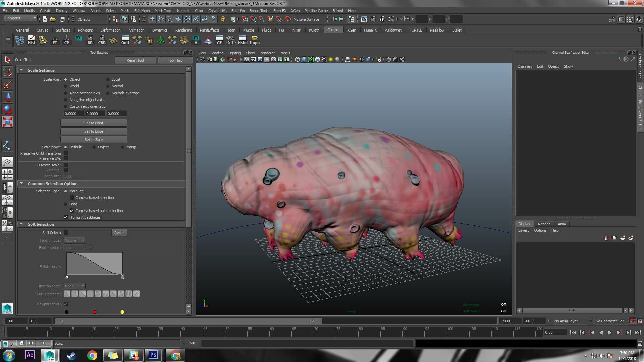Open the Falloff mode dropdown
This screenshot has width=644, height=362.
point(74,240)
